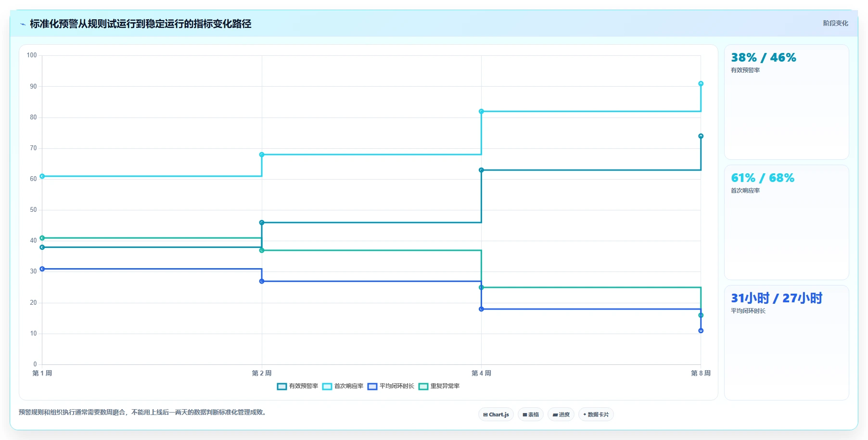Click the chart icon beside the header title
The image size is (868, 440).
tap(23, 24)
